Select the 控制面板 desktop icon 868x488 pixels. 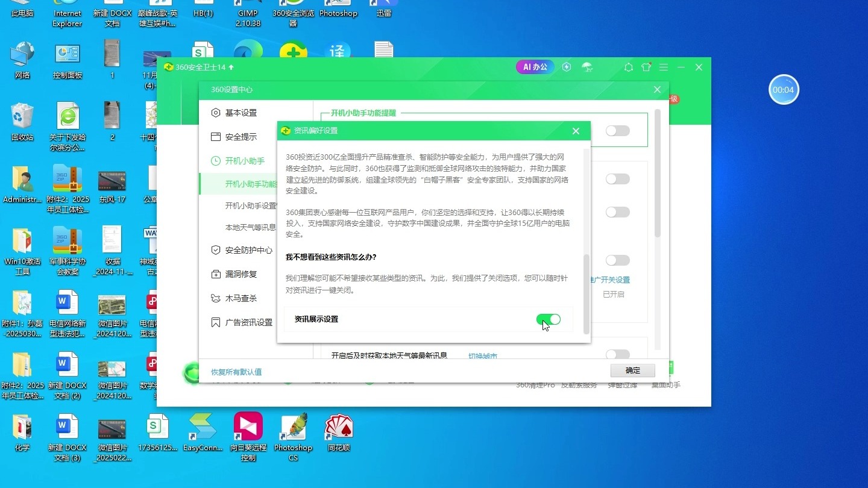point(68,60)
